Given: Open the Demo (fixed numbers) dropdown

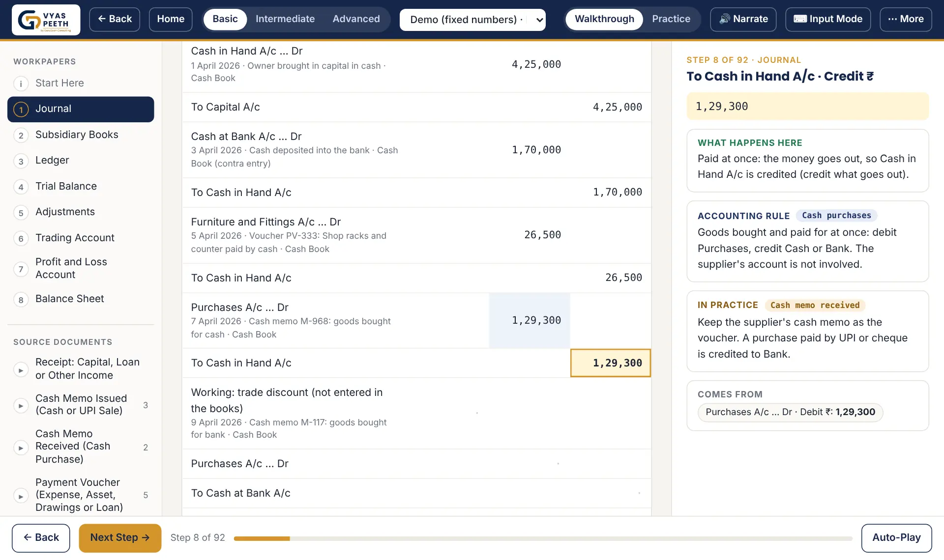Looking at the screenshot, I should tap(472, 20).
